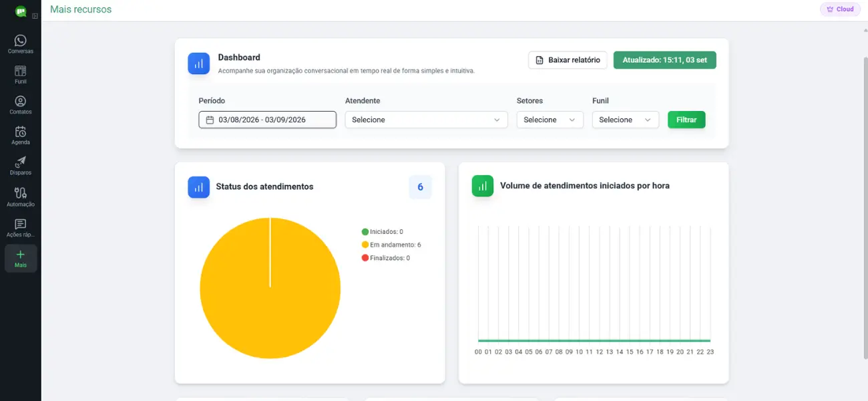Toggle Finalizados legend red dot
The width and height of the screenshot is (868, 401).
tap(365, 258)
